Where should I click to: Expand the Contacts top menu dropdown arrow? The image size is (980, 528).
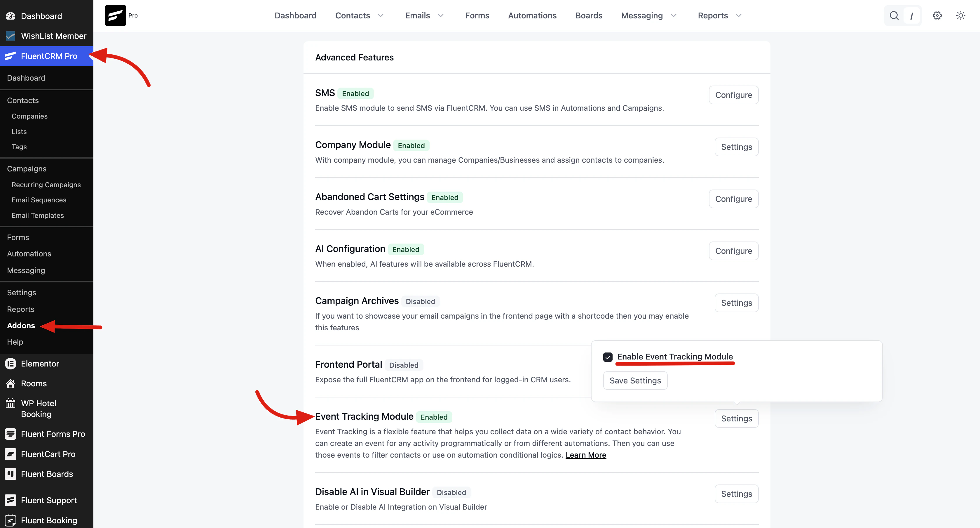point(381,15)
